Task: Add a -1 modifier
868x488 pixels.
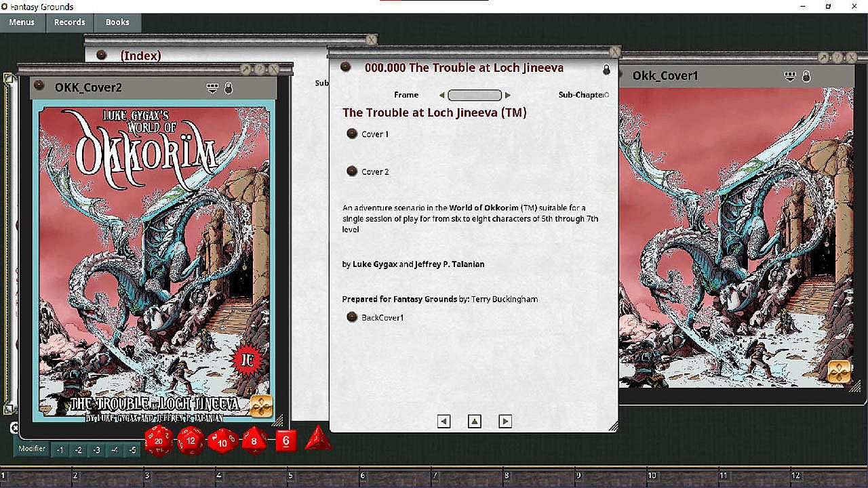Action: tap(60, 450)
